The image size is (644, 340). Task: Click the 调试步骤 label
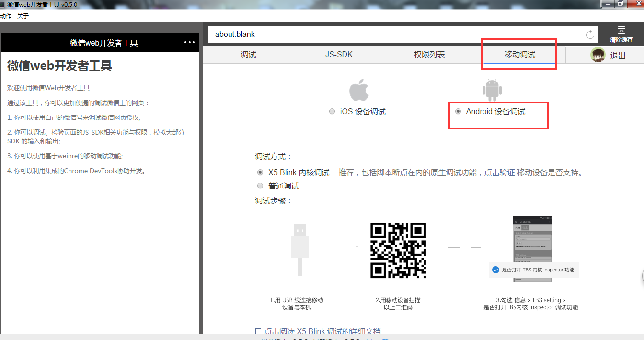[x=274, y=200]
